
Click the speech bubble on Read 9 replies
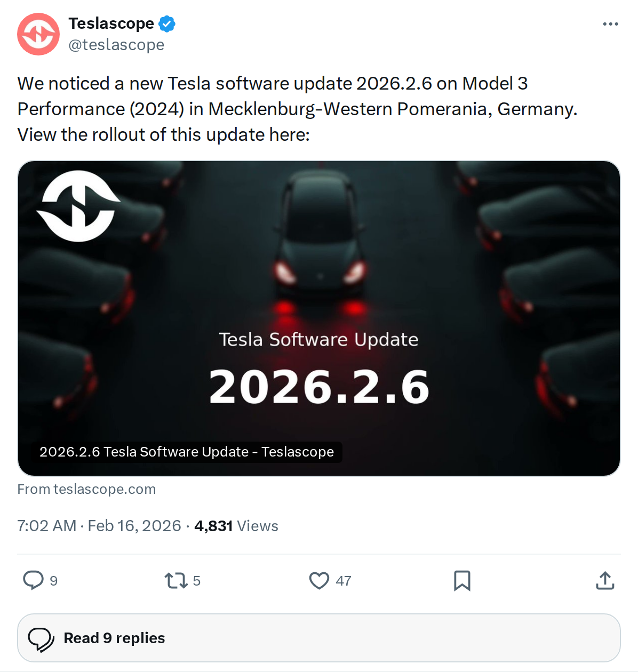[42, 638]
